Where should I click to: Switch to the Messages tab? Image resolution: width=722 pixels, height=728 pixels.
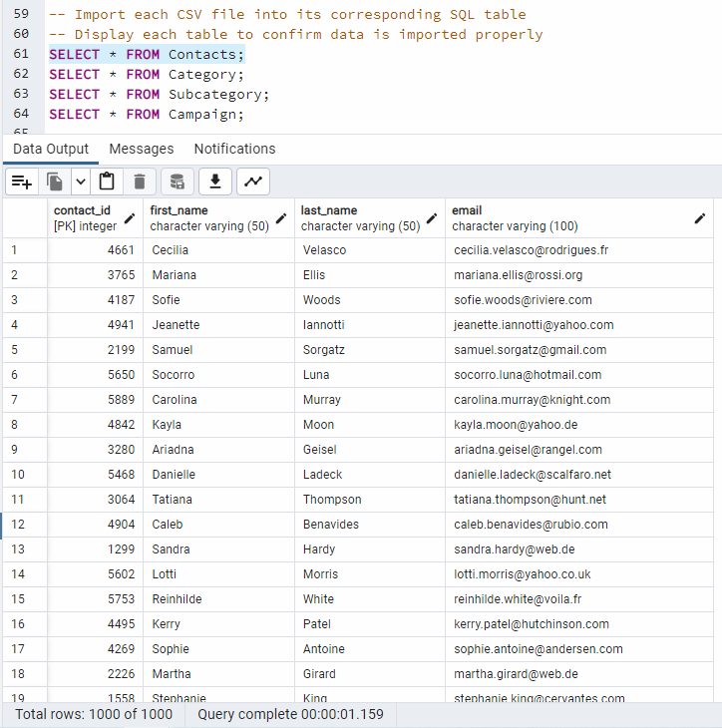click(142, 149)
